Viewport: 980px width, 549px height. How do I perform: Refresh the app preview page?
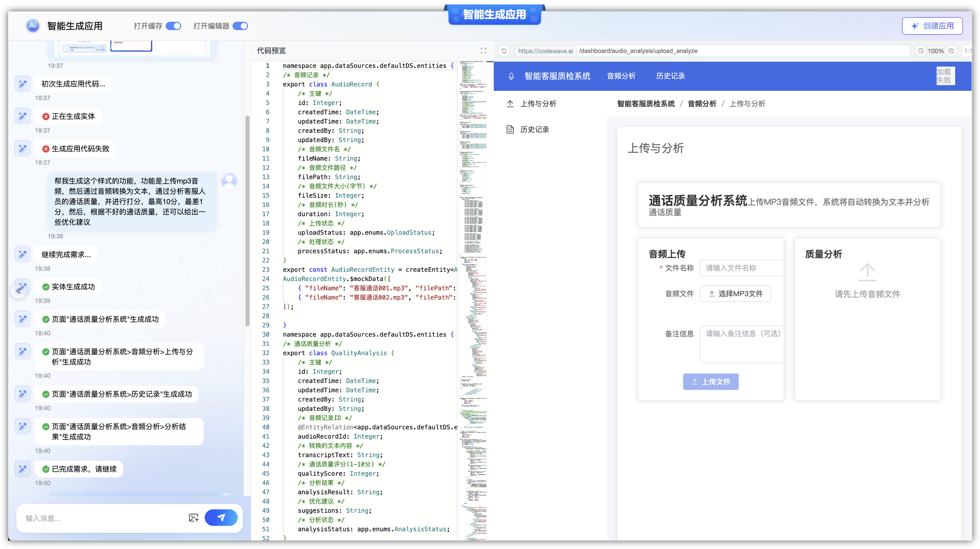point(504,50)
